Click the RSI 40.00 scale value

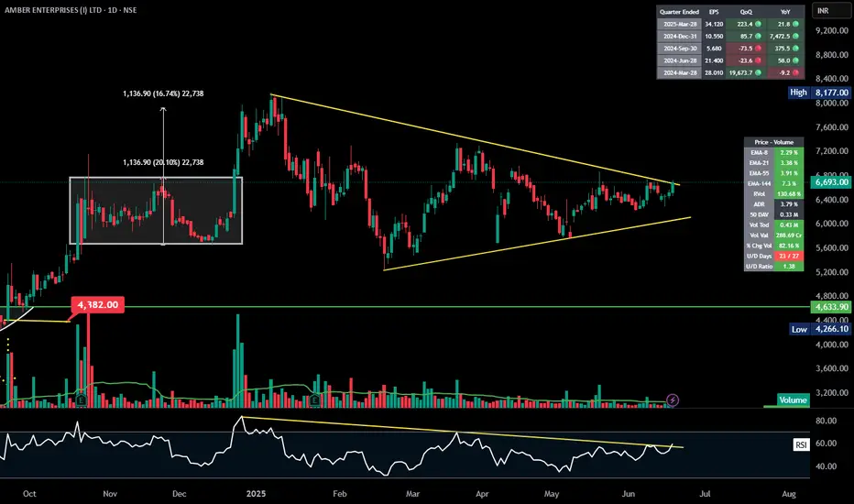click(x=827, y=466)
